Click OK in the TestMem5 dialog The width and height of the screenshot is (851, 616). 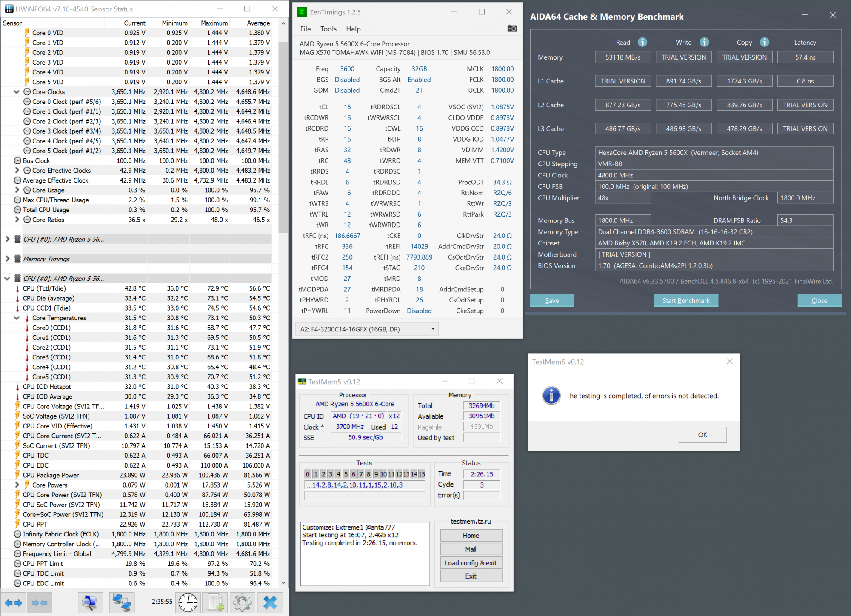pyautogui.click(x=702, y=435)
